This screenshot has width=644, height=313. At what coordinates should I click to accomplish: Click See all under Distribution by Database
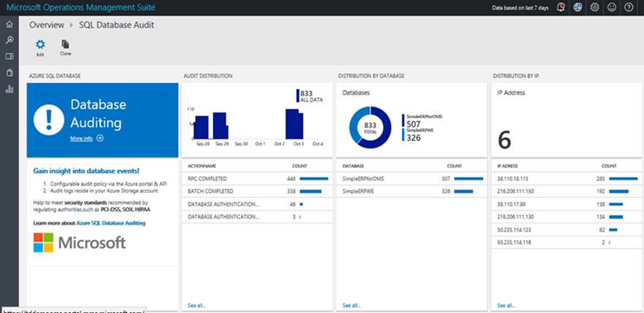pos(351,305)
